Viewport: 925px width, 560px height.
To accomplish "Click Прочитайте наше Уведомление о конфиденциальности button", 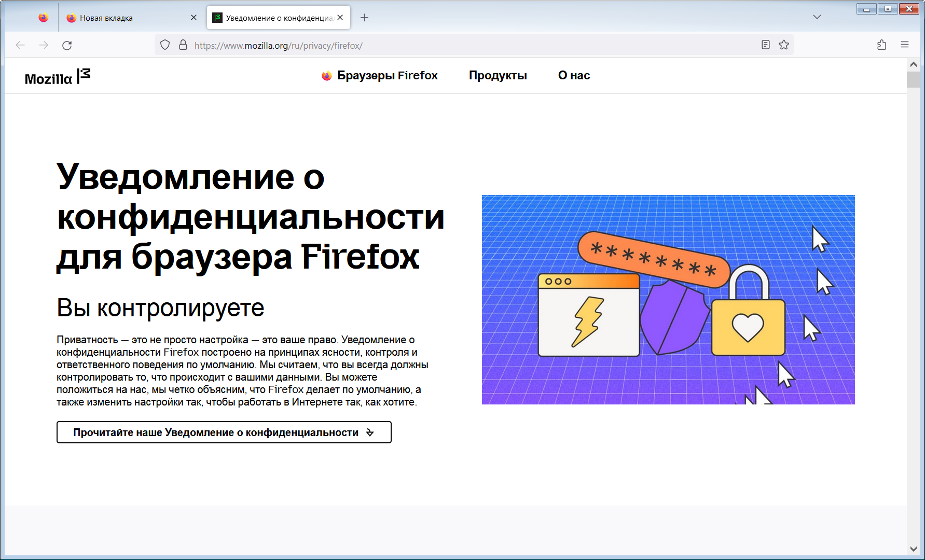I will tap(224, 432).
